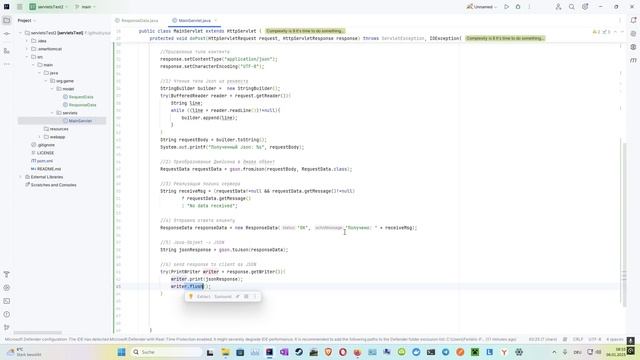
Task: Open the .gitignore file
Action: coord(43,145)
